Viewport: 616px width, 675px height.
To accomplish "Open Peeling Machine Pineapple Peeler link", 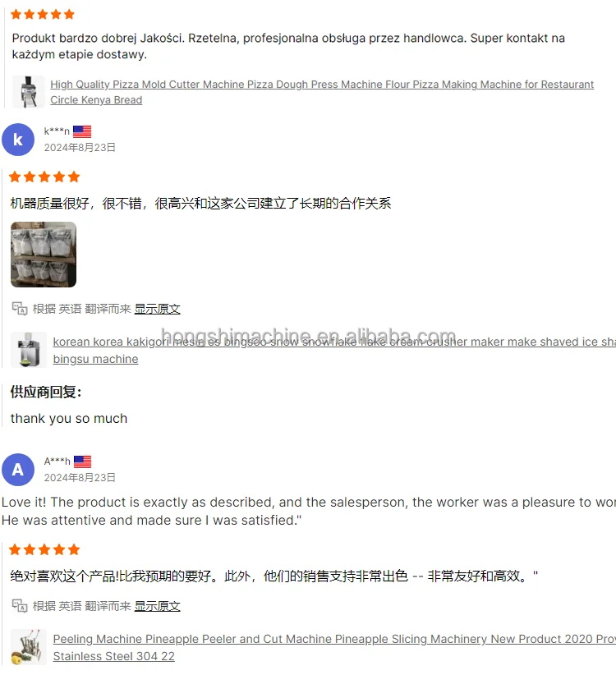I will point(334,639).
